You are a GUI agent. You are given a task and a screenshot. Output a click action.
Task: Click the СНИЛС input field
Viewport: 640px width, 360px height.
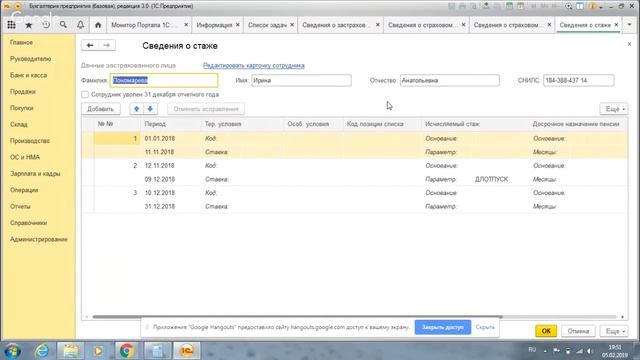pos(578,80)
